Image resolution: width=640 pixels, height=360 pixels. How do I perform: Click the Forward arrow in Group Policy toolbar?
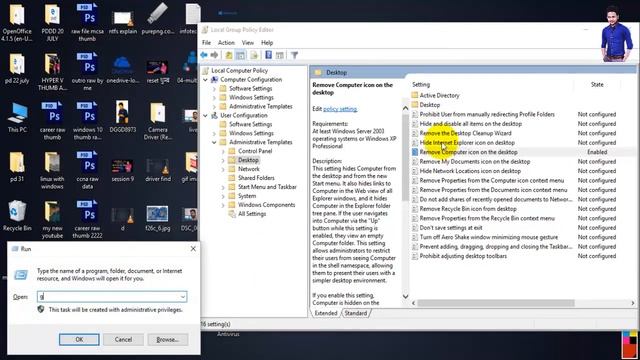[x=214, y=55]
